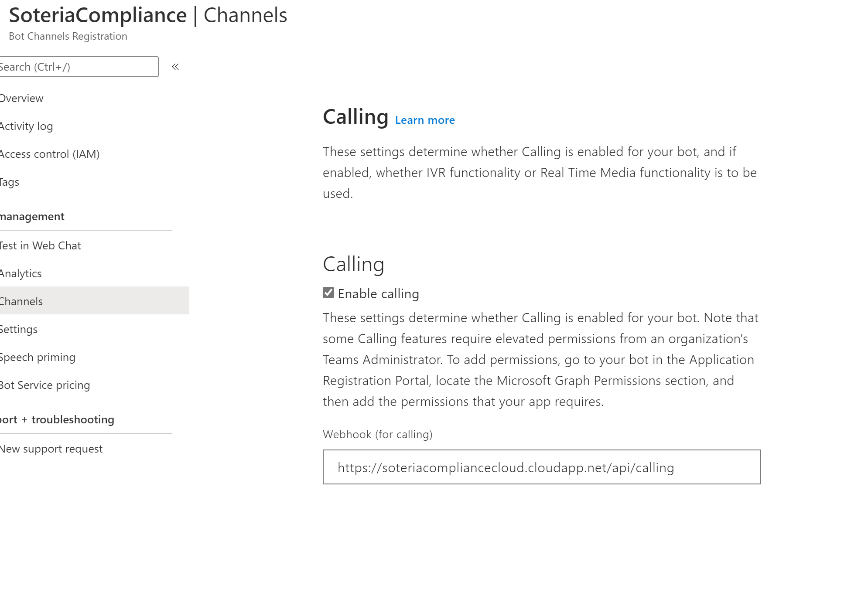Click the Bot Channels Registration label

(x=68, y=36)
